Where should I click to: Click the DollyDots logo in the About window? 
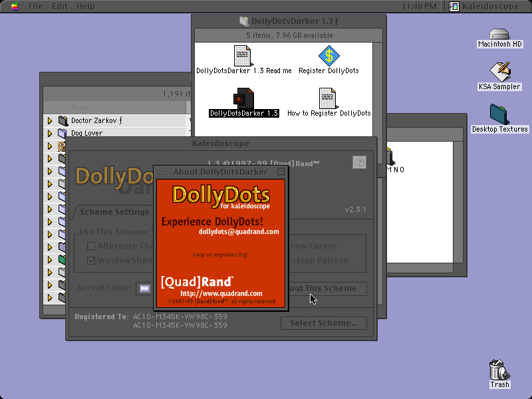click(221, 197)
